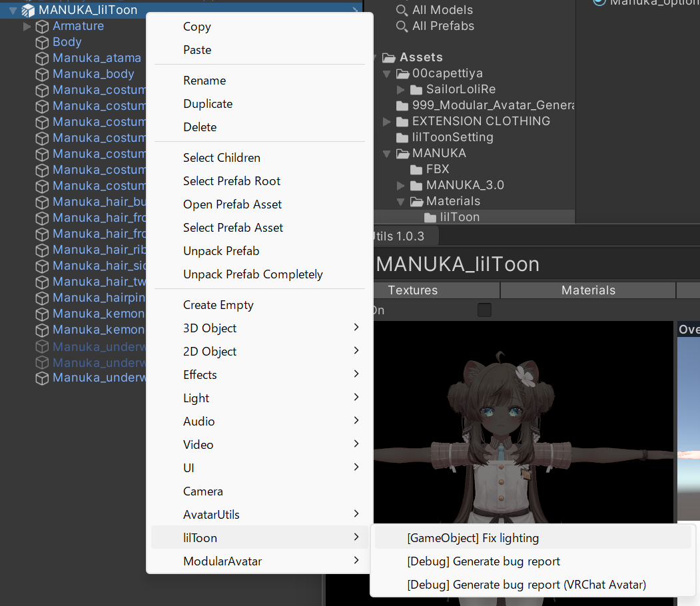Click Create Empty menu entry
The height and width of the screenshot is (606, 700).
pyautogui.click(x=259, y=305)
